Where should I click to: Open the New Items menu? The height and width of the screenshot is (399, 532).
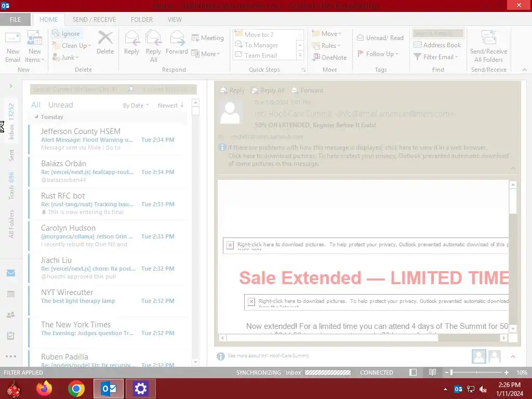pos(35,47)
